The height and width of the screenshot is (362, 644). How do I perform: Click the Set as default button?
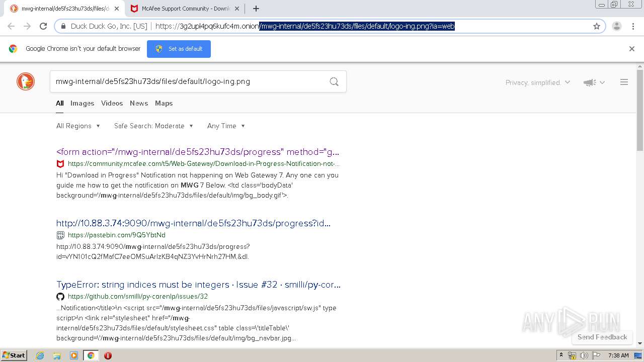179,49
